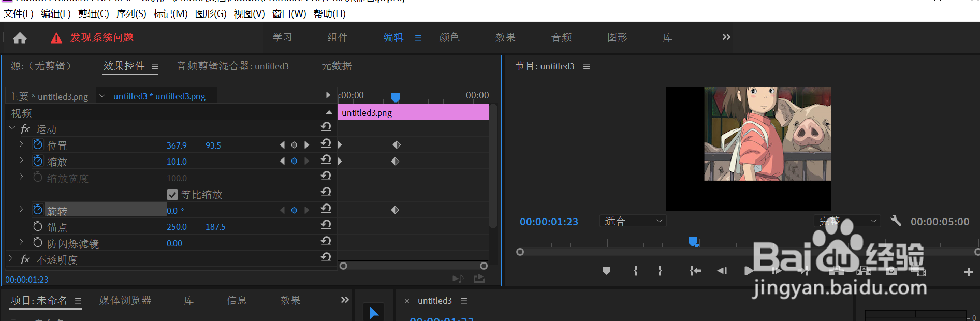
Task: Go to previous keyframe for 缩放
Action: 282,161
